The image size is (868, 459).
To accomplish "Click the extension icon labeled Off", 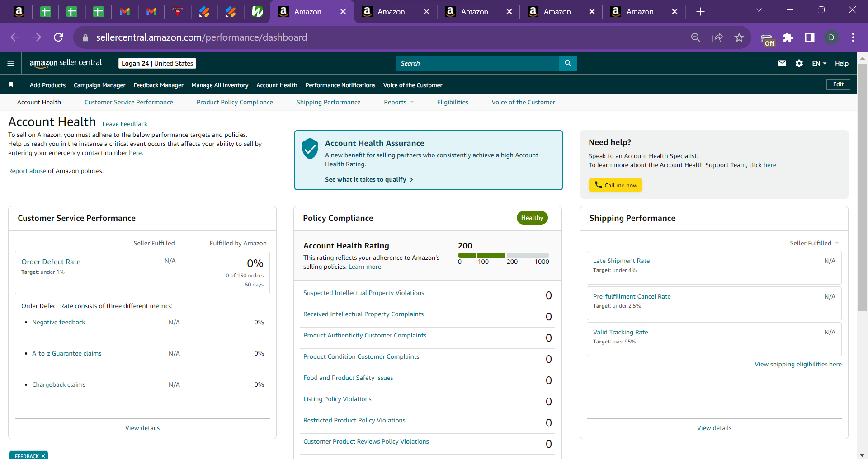I will coord(767,40).
